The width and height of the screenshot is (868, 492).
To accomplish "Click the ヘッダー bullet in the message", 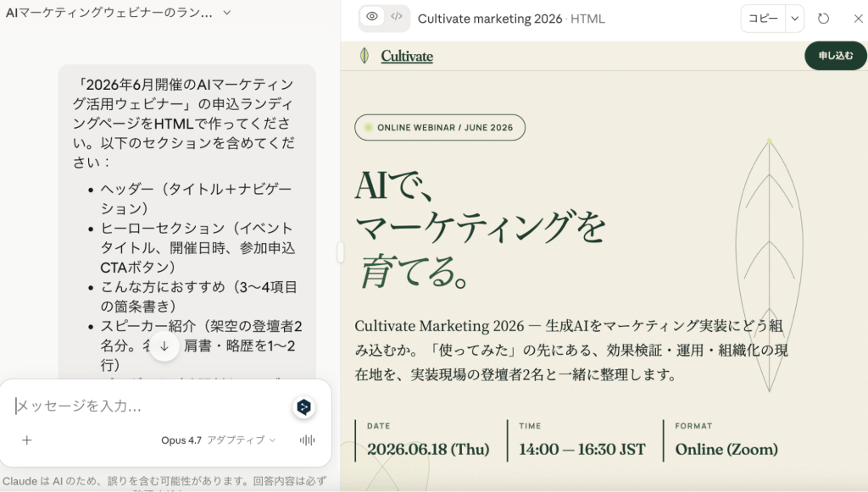I will tap(196, 198).
